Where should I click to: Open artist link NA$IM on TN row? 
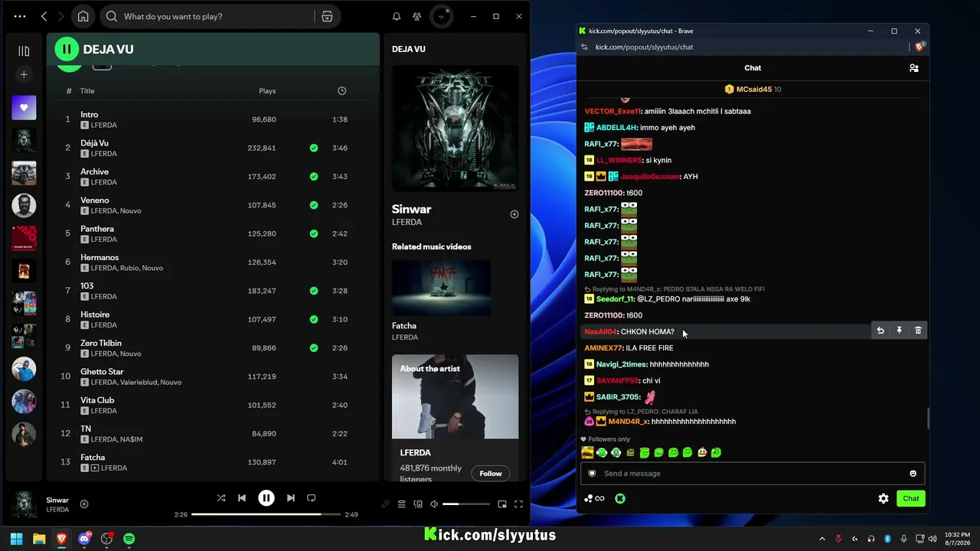click(x=131, y=439)
